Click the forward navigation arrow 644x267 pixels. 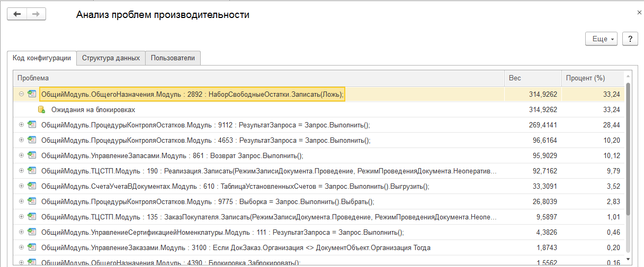tap(36, 14)
